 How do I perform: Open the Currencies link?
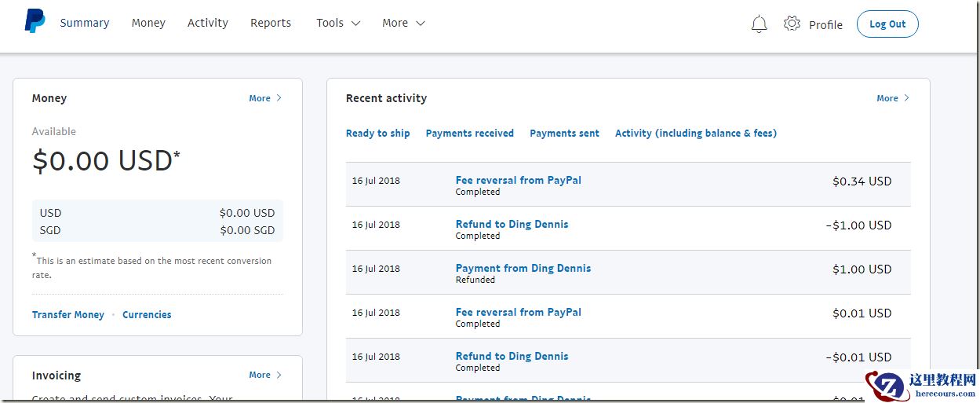(147, 314)
